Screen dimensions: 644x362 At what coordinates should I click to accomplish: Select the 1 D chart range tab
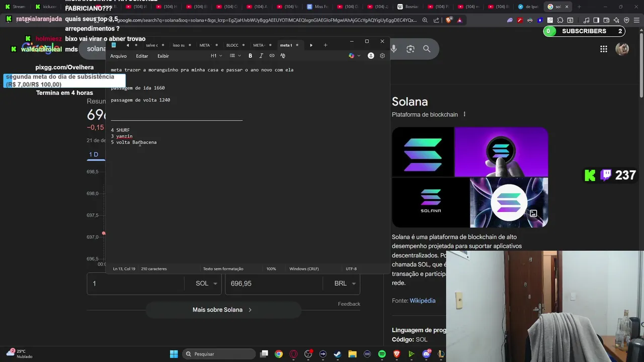coord(94,154)
